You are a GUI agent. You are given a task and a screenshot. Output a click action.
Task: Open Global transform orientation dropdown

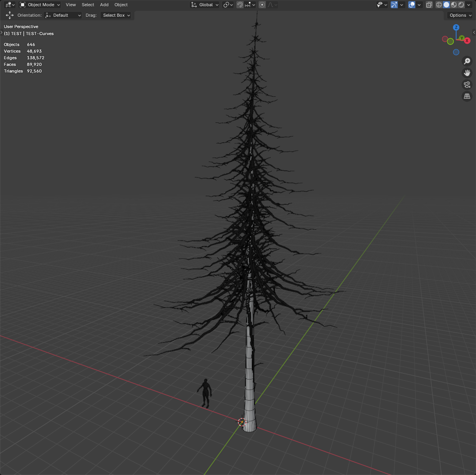point(205,5)
